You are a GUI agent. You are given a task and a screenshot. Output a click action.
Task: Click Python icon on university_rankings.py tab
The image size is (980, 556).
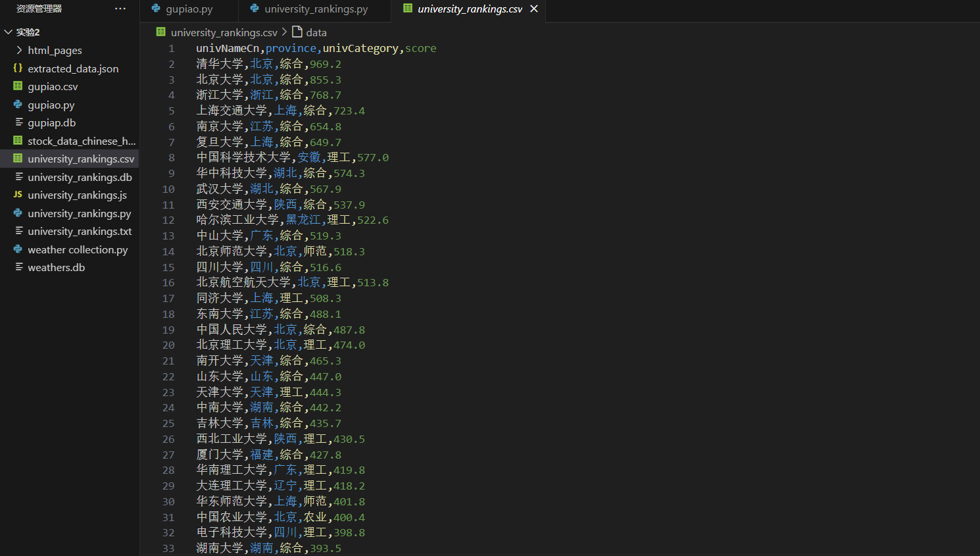pos(255,9)
